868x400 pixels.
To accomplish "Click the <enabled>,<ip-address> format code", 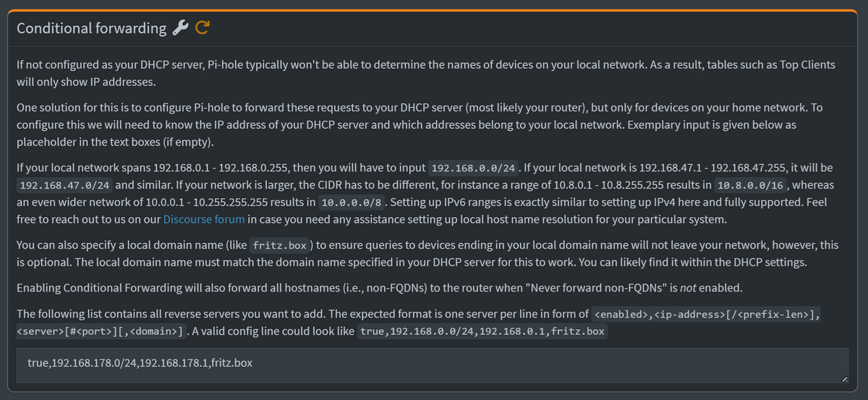I will click(x=706, y=315).
